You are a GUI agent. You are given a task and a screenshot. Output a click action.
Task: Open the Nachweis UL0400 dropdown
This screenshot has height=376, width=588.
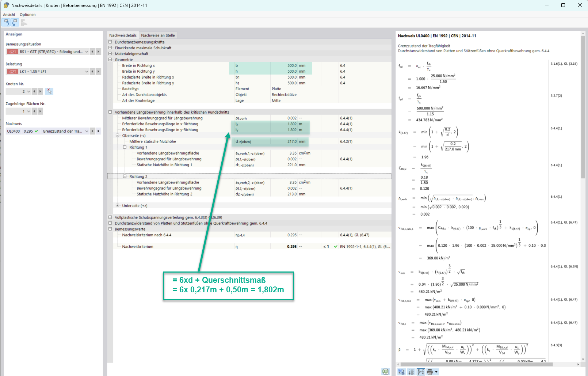coord(87,131)
